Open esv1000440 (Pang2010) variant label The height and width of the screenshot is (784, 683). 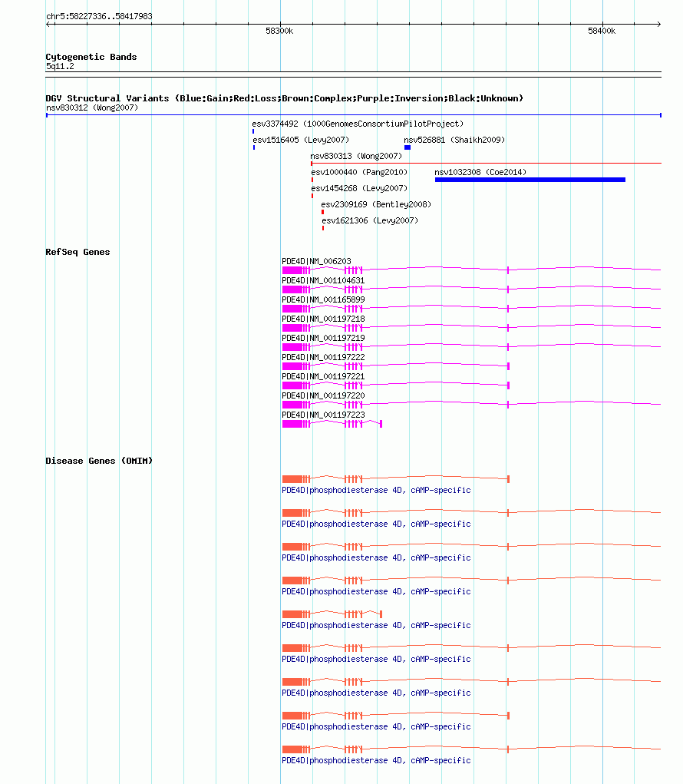pos(359,172)
